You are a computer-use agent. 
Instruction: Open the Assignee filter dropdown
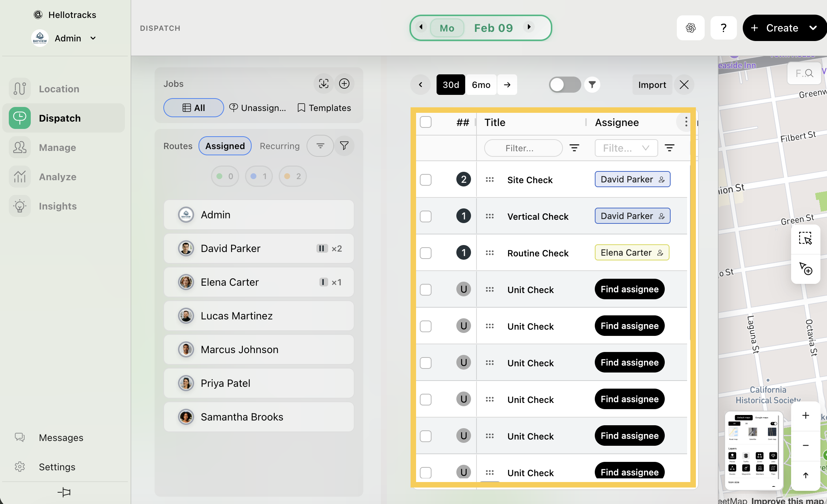point(626,148)
